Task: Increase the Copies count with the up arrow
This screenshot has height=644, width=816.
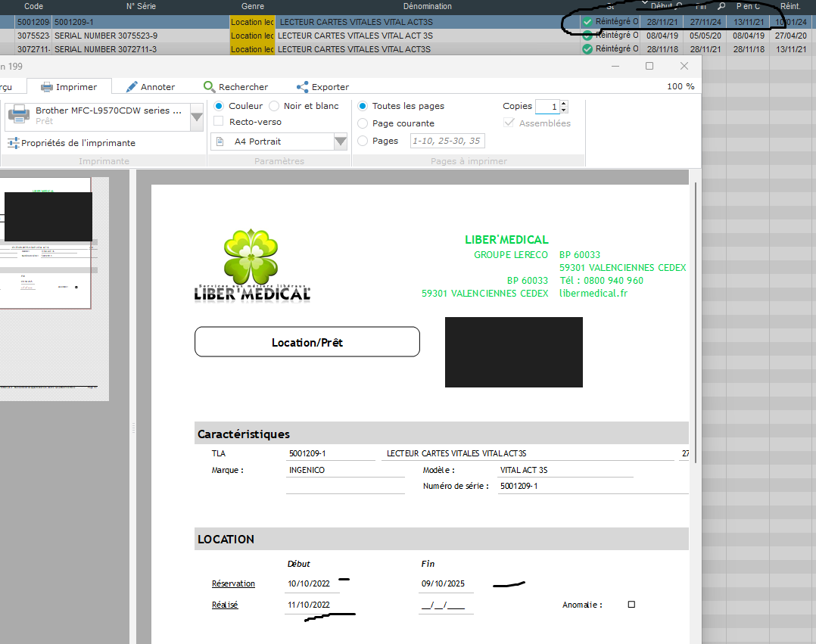Action: (564, 104)
